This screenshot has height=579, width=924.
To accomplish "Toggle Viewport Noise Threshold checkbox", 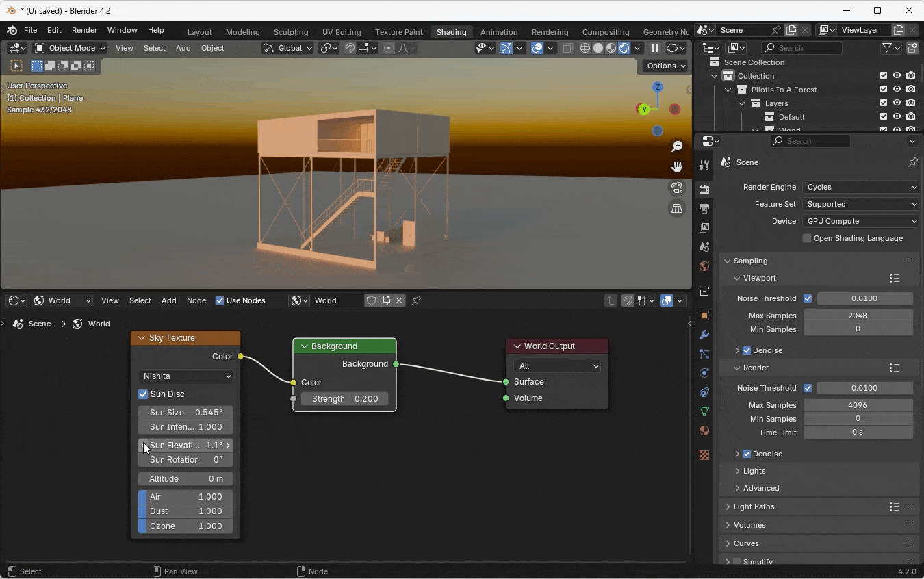I will tap(808, 298).
